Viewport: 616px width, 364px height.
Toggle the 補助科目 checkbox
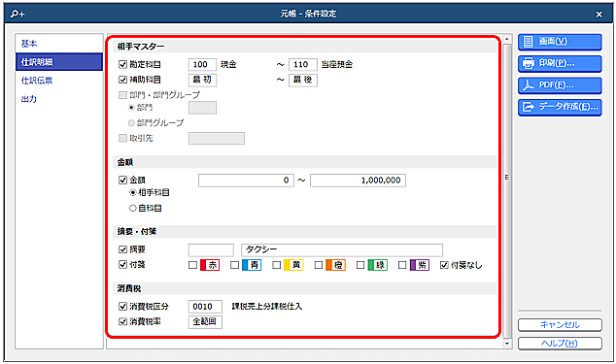[122, 80]
